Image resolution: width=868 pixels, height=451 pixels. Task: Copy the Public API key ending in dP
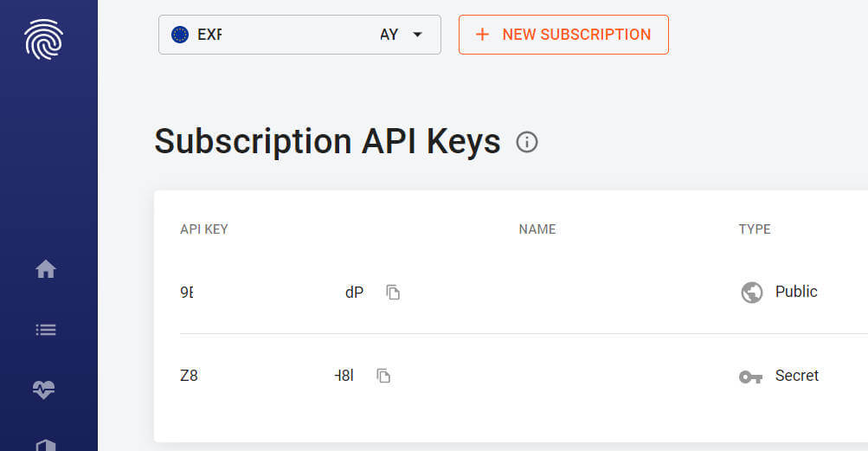click(393, 293)
